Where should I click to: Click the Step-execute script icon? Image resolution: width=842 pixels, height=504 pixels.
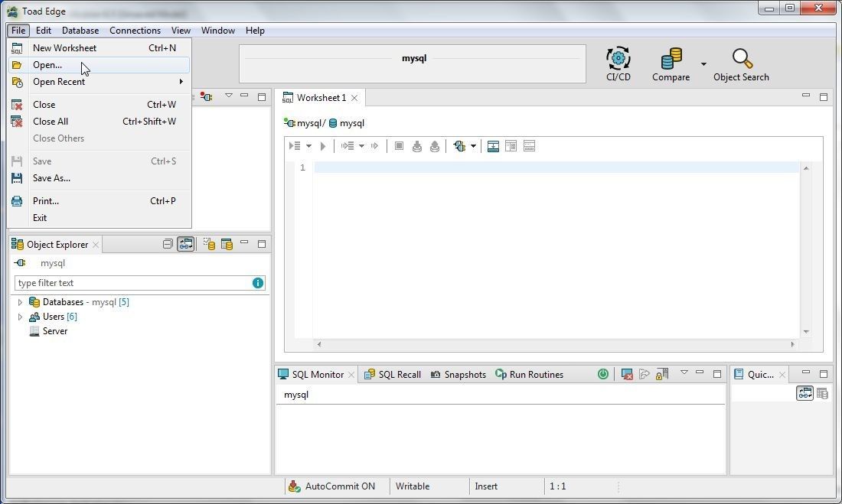(x=348, y=146)
